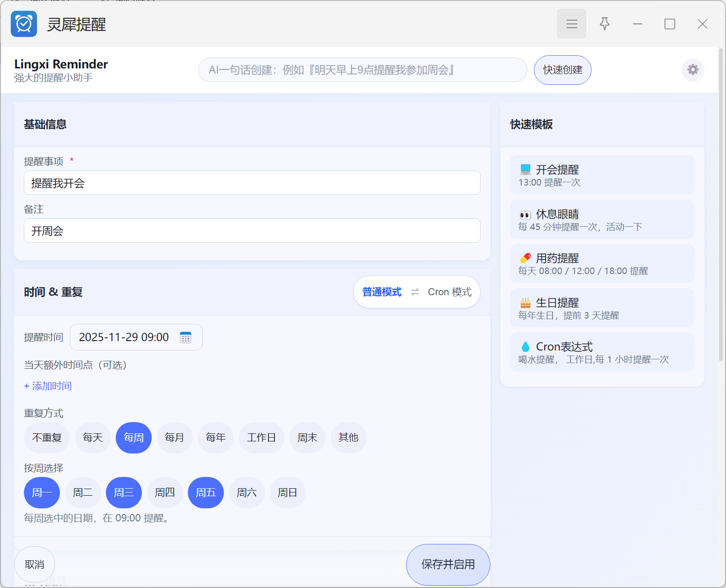Select the meeting reminder template with laptop icon
726x588 pixels.
(602, 175)
